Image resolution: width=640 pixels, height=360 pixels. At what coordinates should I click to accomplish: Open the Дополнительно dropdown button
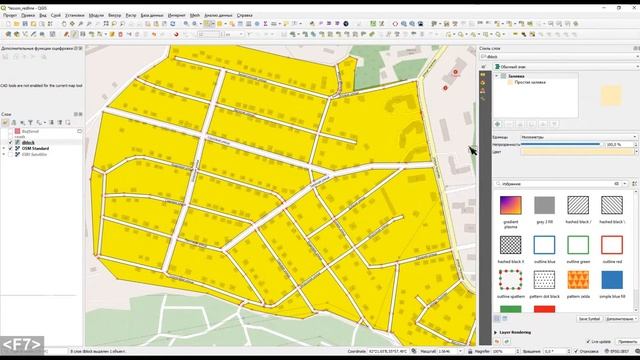coord(622,319)
